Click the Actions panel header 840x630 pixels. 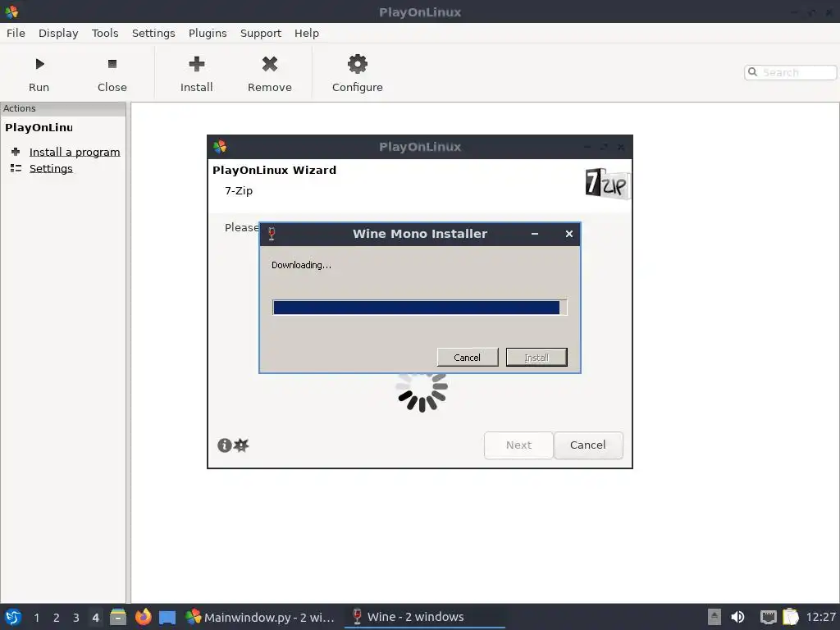coord(63,108)
